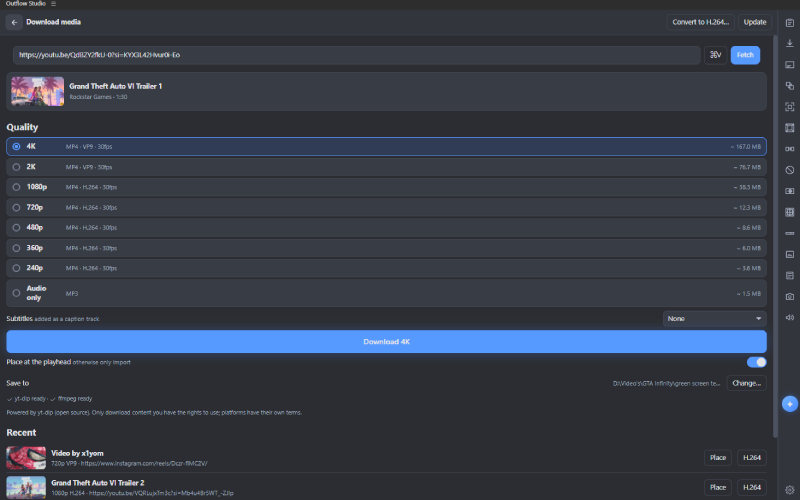Convert Grand Theft Auto VI Trailer 2 to H.264
The width and height of the screenshot is (800, 500).
point(752,487)
